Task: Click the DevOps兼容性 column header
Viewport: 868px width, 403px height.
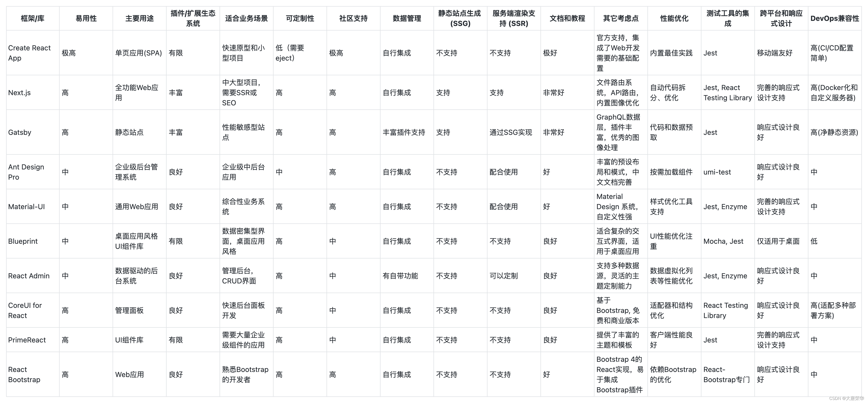Action: (835, 19)
